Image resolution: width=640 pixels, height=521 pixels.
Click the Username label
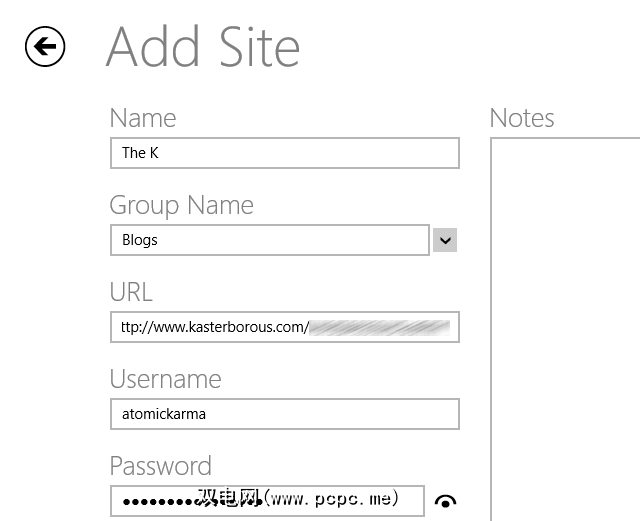[165, 379]
